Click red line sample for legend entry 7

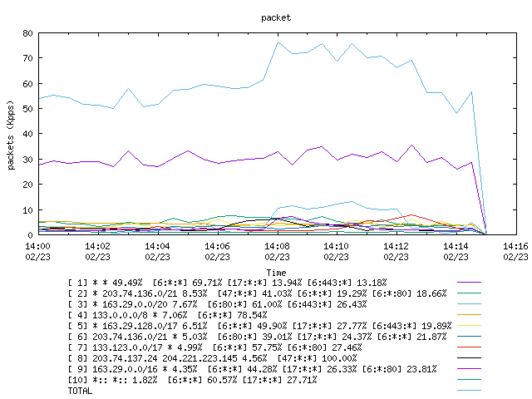click(x=469, y=347)
